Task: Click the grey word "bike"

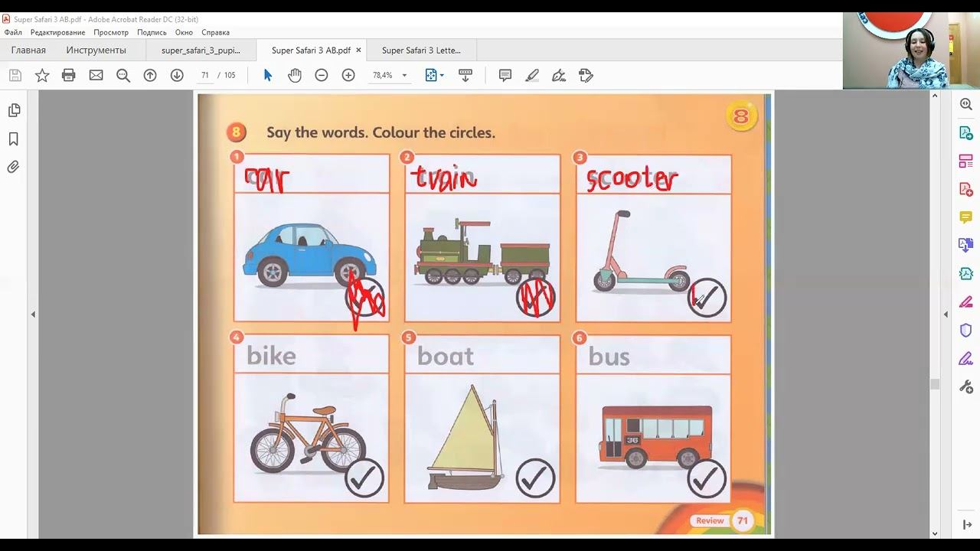Action: [271, 356]
